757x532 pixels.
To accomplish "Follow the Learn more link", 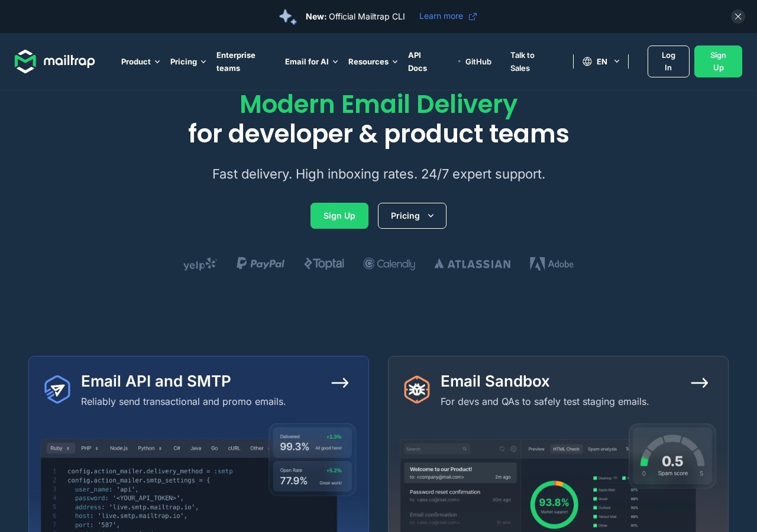I will 441,16.
